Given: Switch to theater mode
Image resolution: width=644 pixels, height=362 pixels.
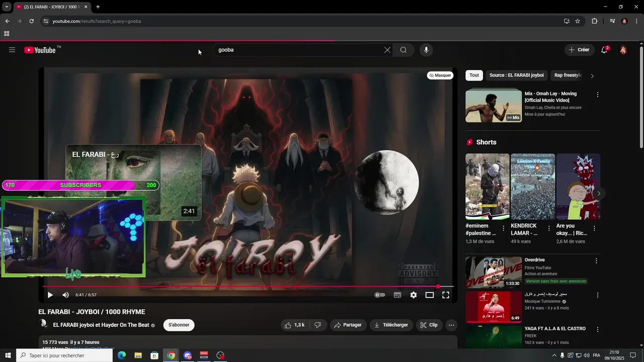Looking at the screenshot, I should [x=430, y=295].
